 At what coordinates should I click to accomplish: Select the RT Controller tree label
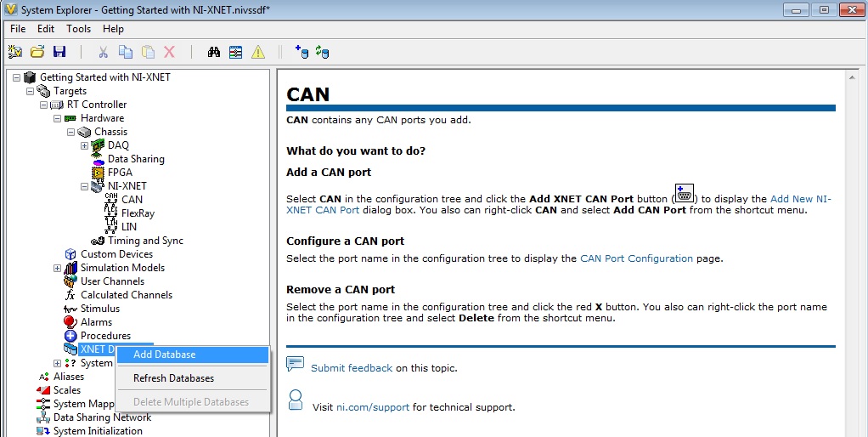[x=97, y=104]
